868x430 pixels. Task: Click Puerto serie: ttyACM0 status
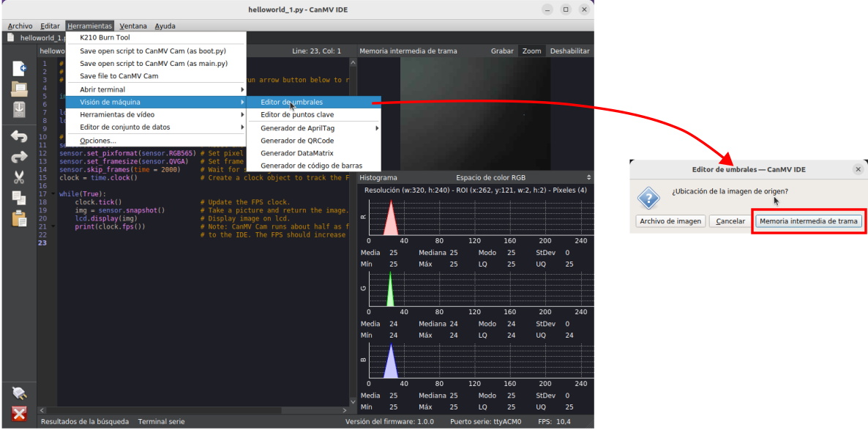click(486, 422)
